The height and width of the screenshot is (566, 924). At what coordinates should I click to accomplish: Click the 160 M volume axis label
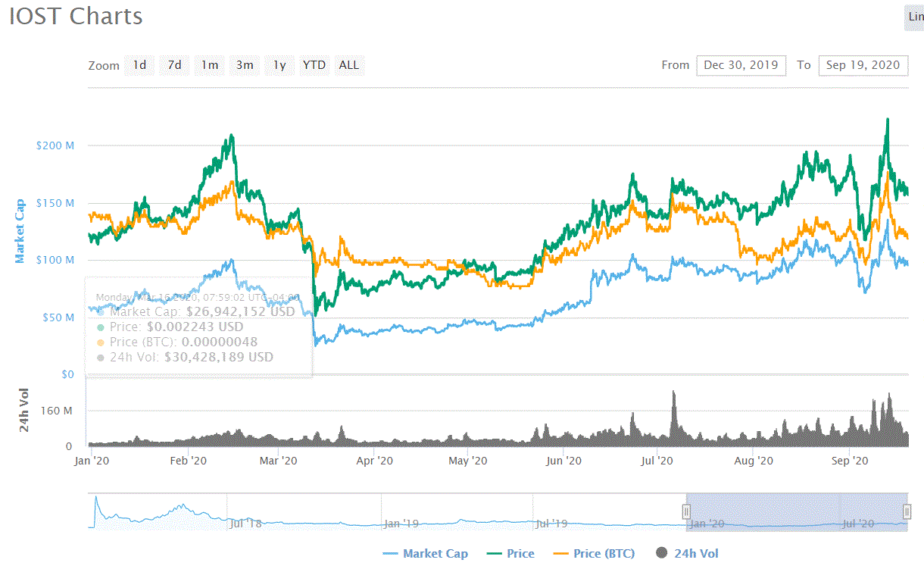click(x=58, y=411)
